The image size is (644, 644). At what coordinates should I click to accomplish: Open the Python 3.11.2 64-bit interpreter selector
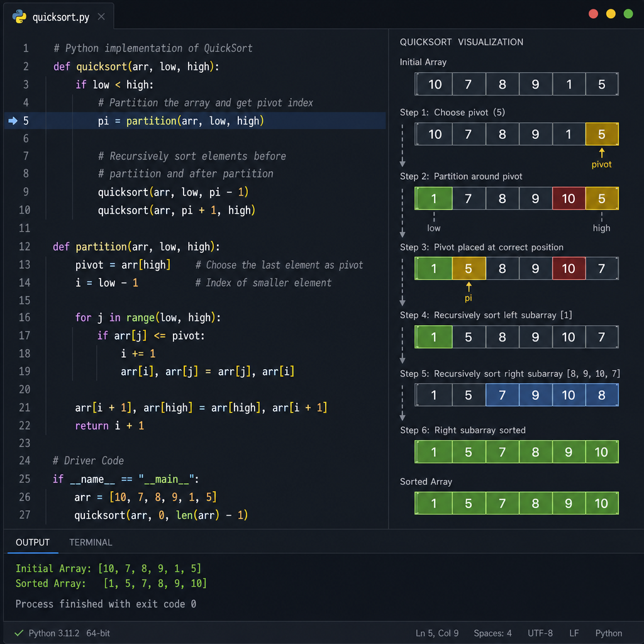(x=69, y=633)
